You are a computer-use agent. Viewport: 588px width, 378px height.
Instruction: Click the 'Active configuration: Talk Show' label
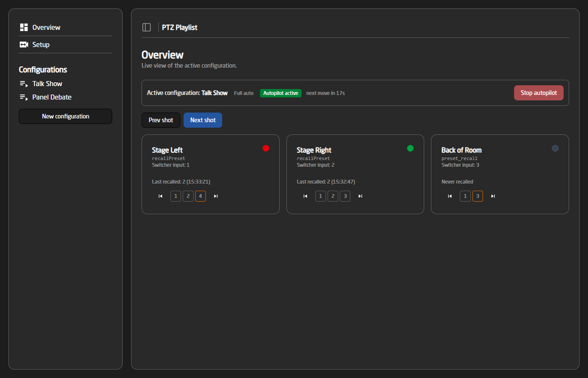187,93
